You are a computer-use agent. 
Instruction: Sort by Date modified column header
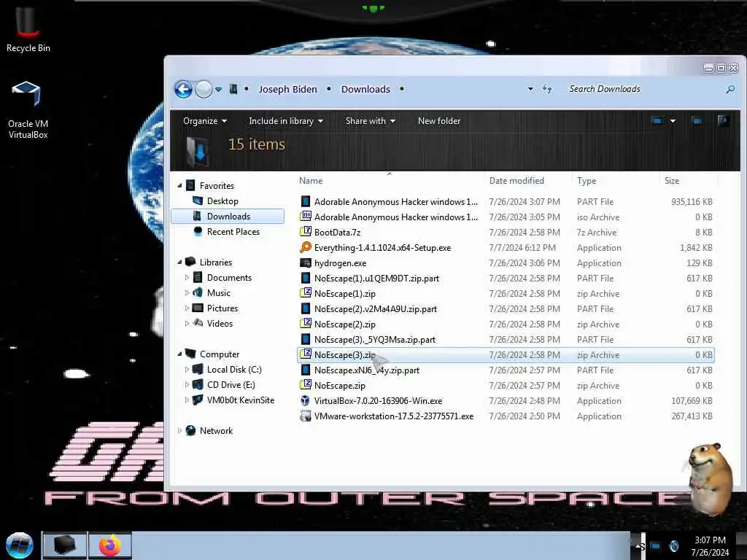(516, 181)
